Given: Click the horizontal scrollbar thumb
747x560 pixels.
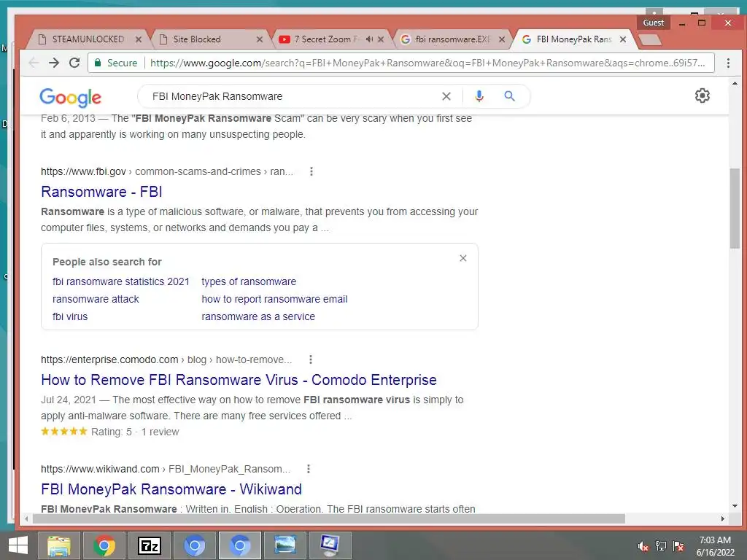Looking at the screenshot, I should click(x=329, y=518).
